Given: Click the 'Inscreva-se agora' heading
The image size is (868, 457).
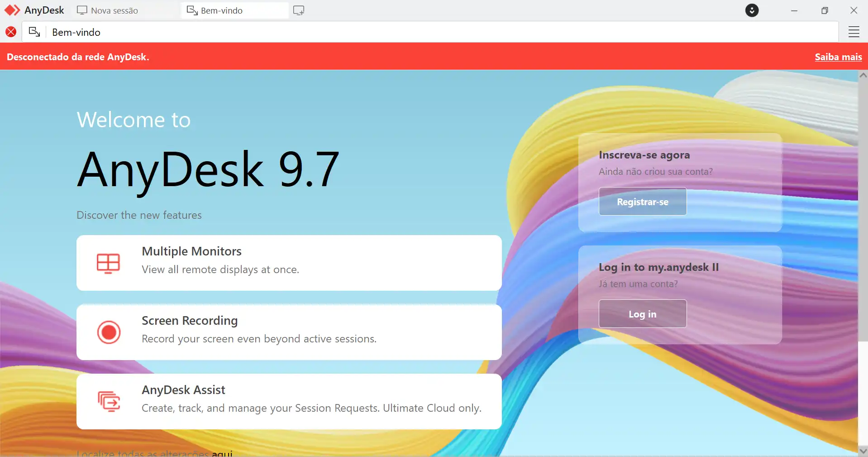Looking at the screenshot, I should click(x=644, y=155).
